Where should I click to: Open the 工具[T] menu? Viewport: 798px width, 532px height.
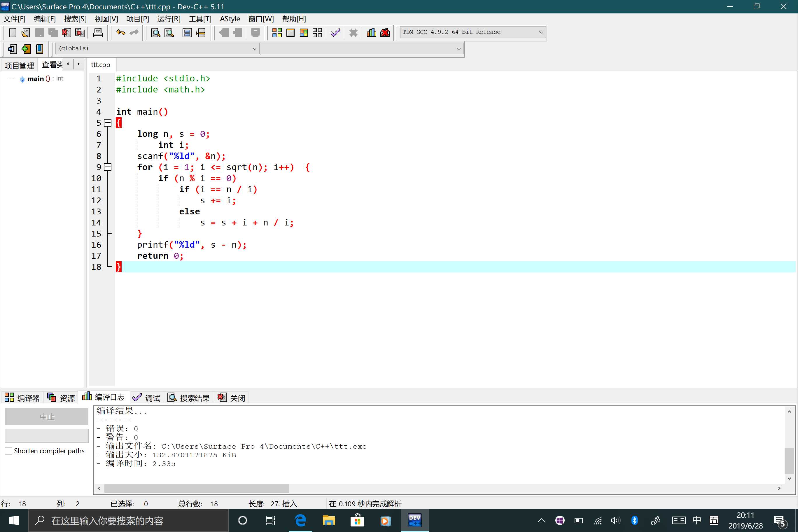coord(200,19)
